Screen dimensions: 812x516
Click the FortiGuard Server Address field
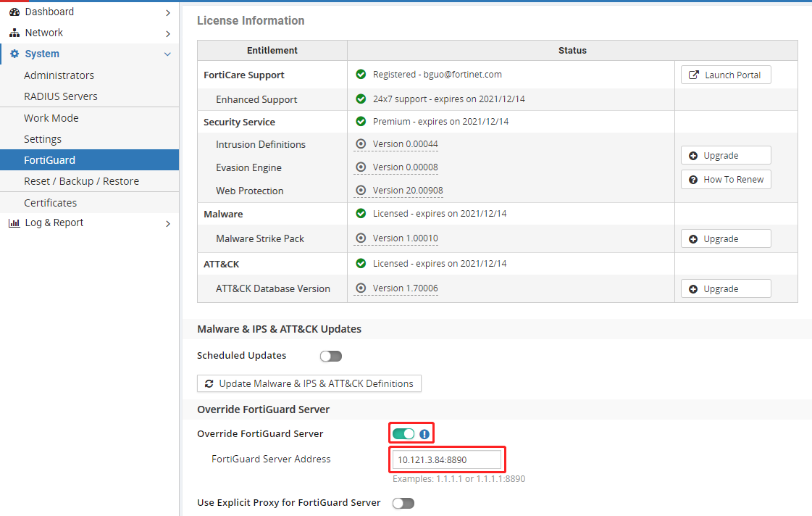(x=447, y=460)
